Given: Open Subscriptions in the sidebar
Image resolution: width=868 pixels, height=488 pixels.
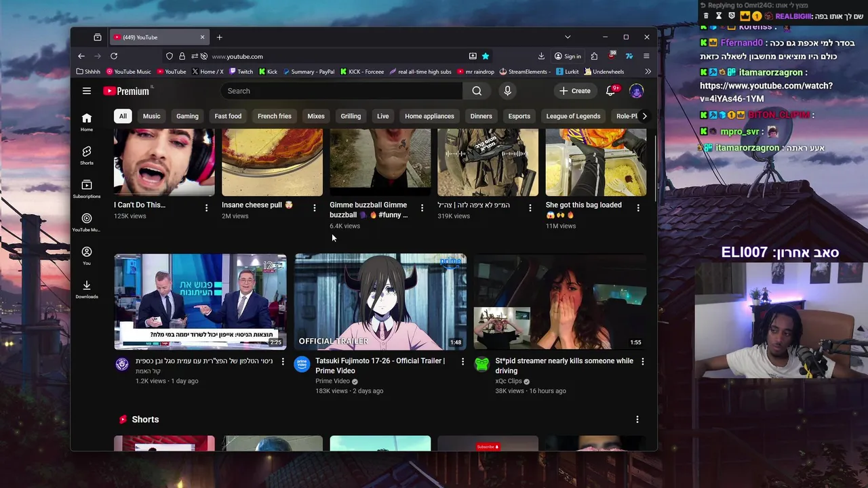Looking at the screenshot, I should 87,189.
